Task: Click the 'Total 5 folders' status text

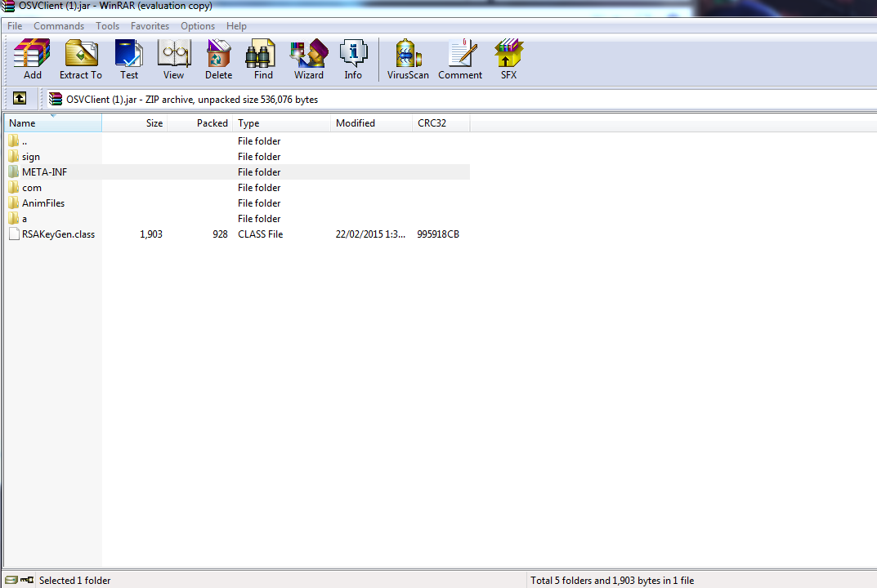Action: (x=612, y=580)
